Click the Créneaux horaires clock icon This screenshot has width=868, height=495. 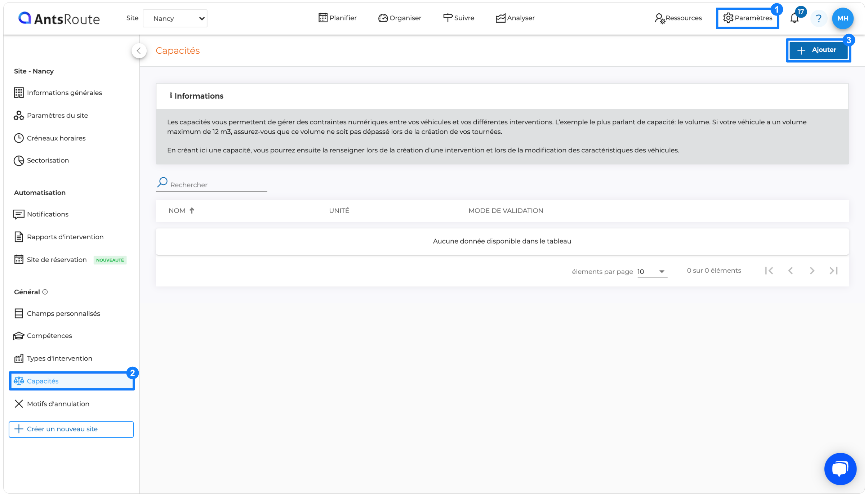[x=19, y=138]
